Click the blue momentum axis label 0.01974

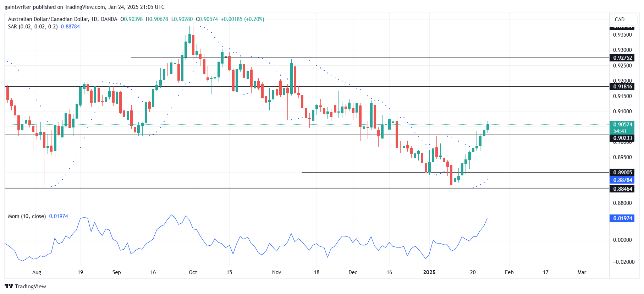[x=622, y=218]
